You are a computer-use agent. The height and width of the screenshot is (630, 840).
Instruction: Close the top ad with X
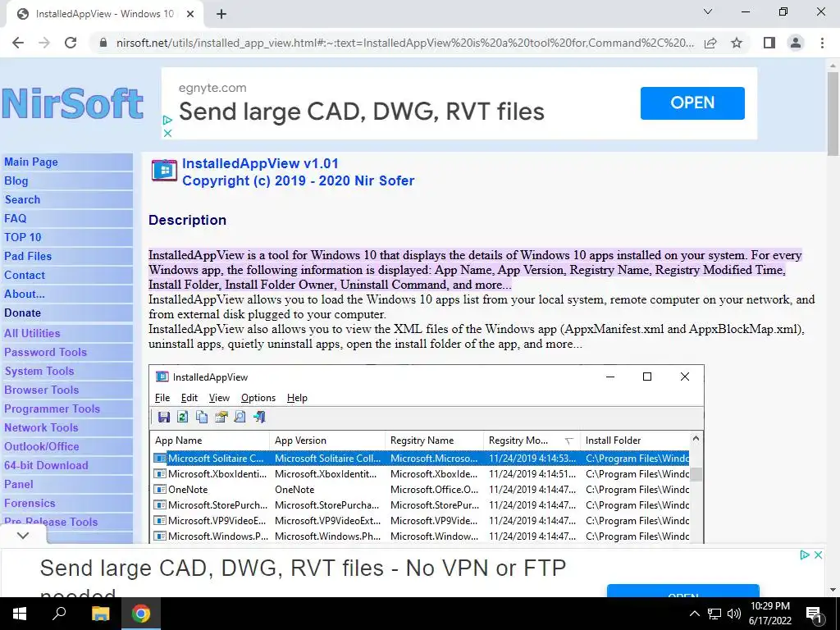coord(167,133)
